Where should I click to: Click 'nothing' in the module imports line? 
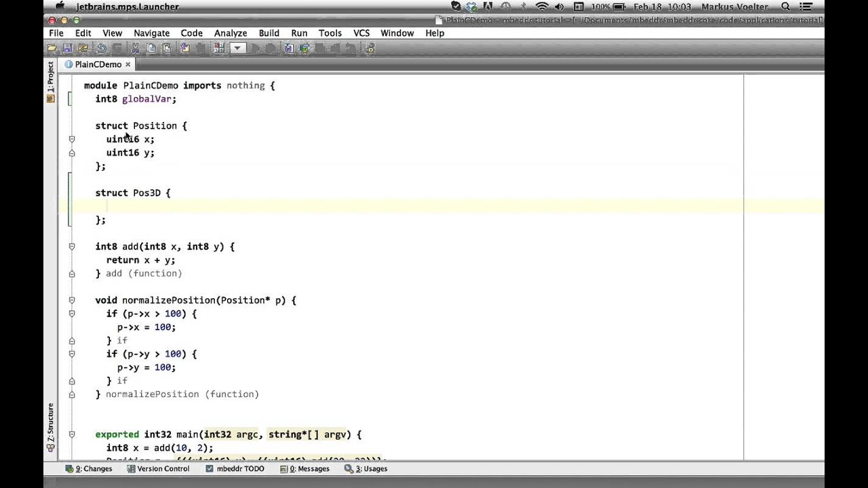point(245,85)
